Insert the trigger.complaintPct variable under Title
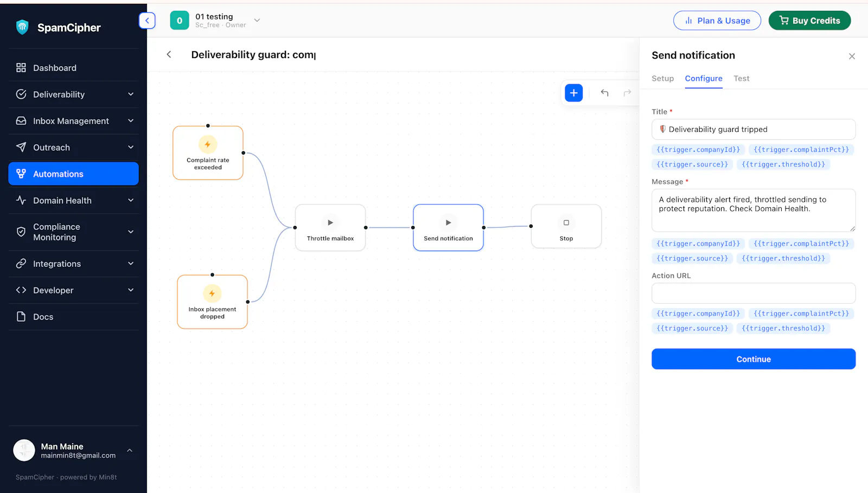The width and height of the screenshot is (868, 493). tap(801, 150)
